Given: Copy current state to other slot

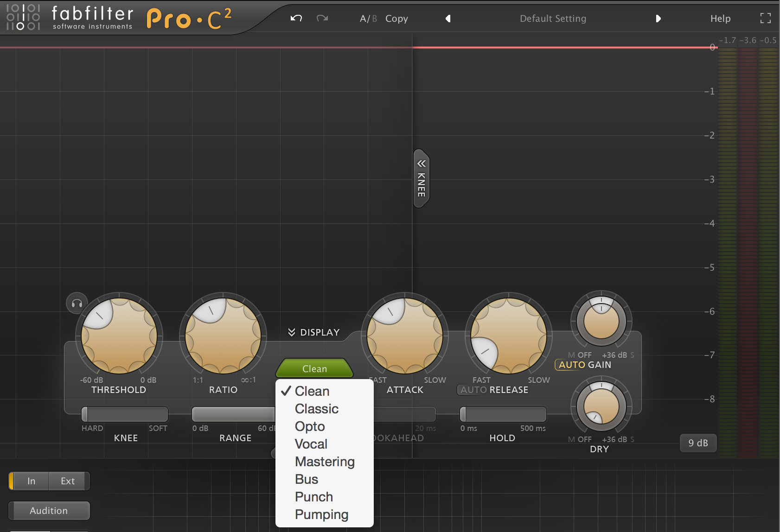Looking at the screenshot, I should coord(396,19).
